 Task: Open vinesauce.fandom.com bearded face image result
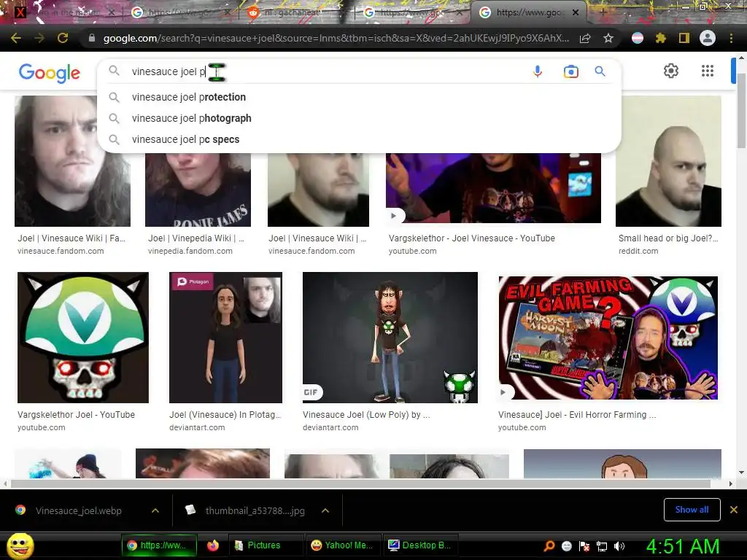click(318, 190)
